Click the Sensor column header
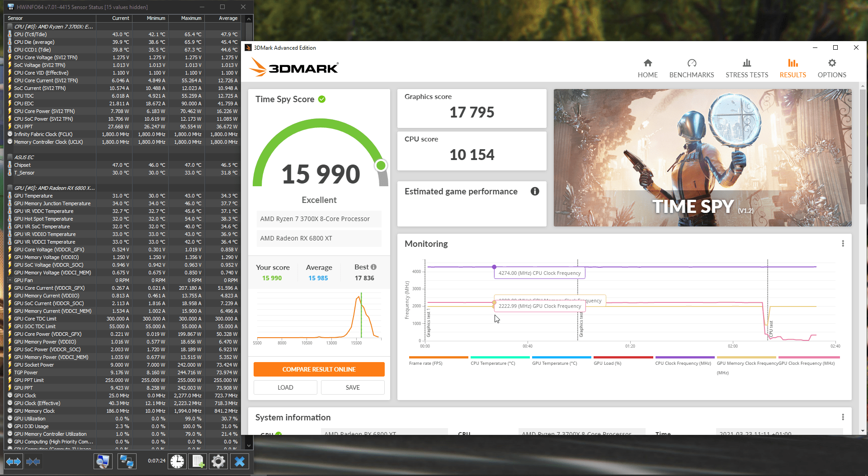868x476 pixels. pyautogui.click(x=50, y=18)
